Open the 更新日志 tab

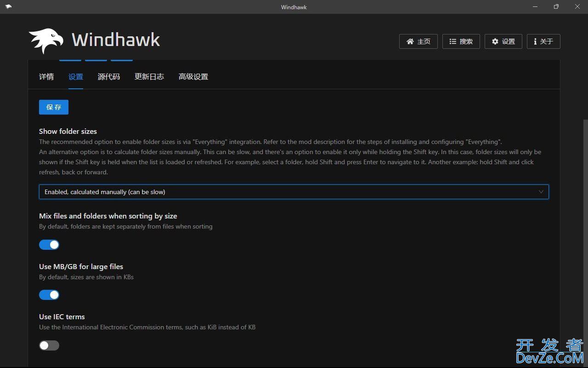pyautogui.click(x=149, y=77)
